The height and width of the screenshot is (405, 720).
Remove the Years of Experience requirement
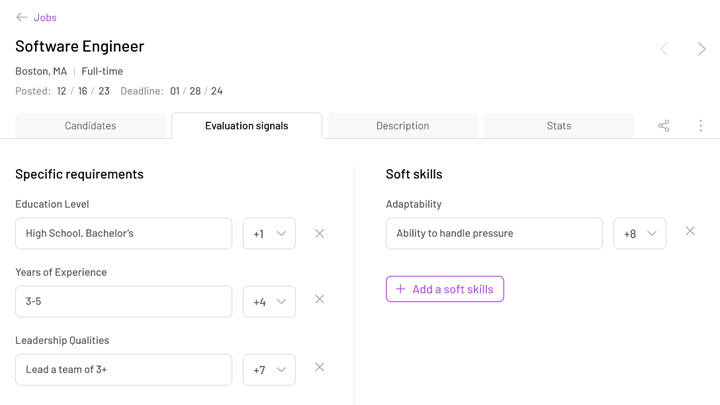click(x=320, y=299)
